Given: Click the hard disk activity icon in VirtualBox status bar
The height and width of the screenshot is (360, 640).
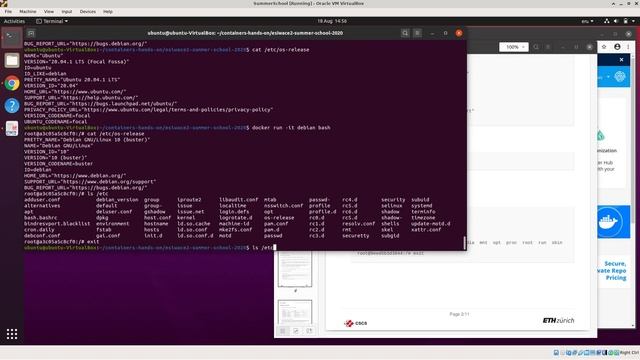Looking at the screenshot, I should pos(556,353).
